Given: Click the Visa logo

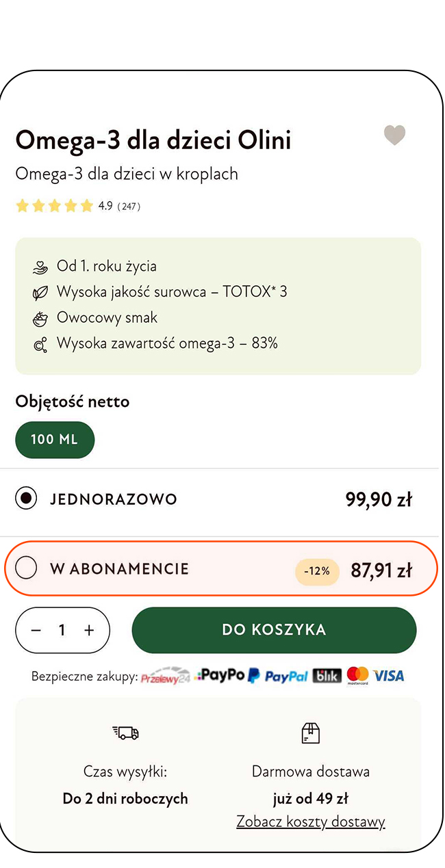Looking at the screenshot, I should tap(389, 676).
